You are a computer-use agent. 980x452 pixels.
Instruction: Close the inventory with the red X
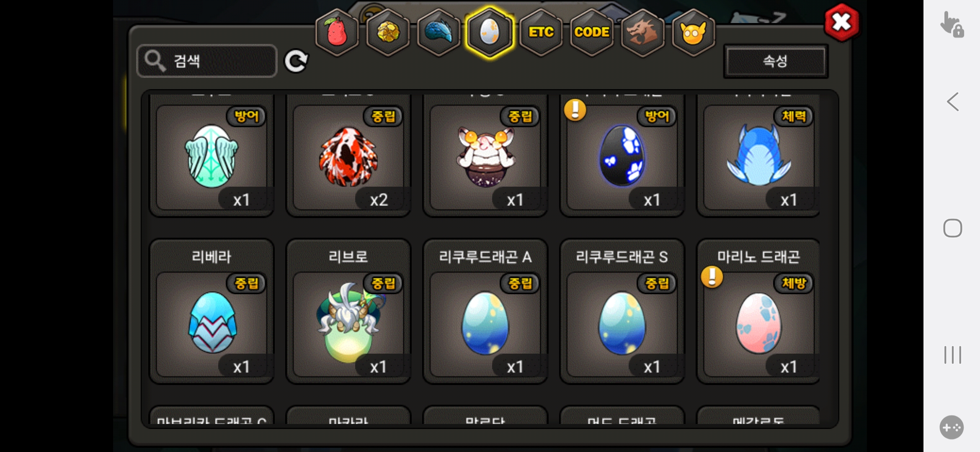[841, 22]
